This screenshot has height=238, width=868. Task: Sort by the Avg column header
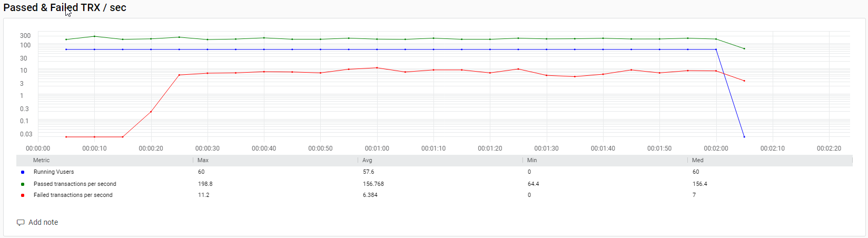click(x=367, y=161)
